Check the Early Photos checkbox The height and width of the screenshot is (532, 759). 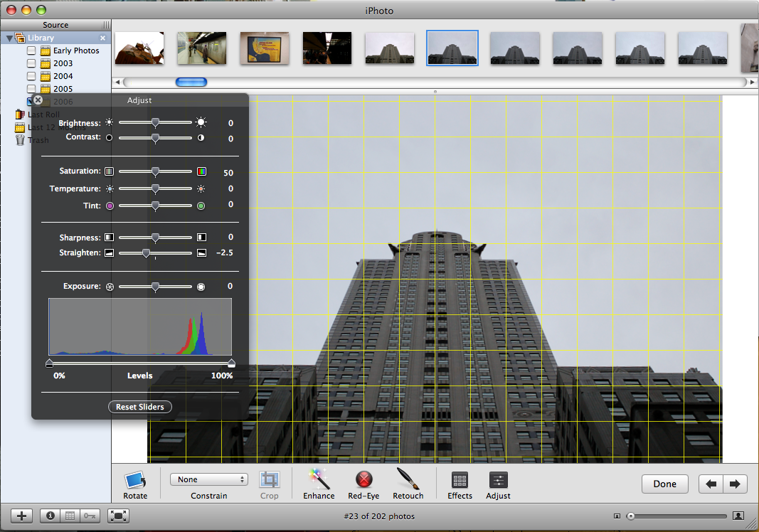point(31,50)
